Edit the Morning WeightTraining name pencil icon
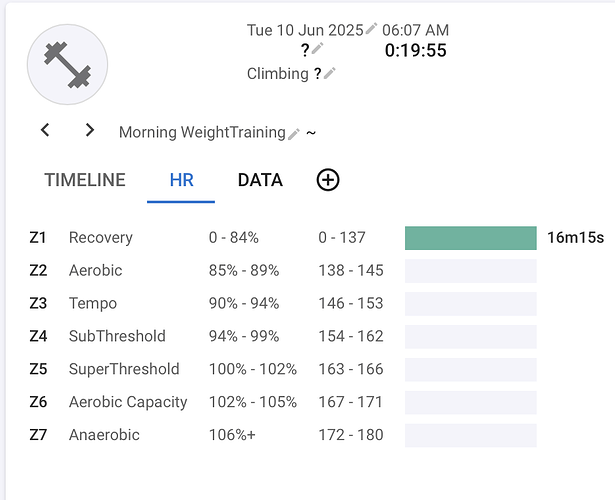Screen dimensions: 615x500 point(294,134)
